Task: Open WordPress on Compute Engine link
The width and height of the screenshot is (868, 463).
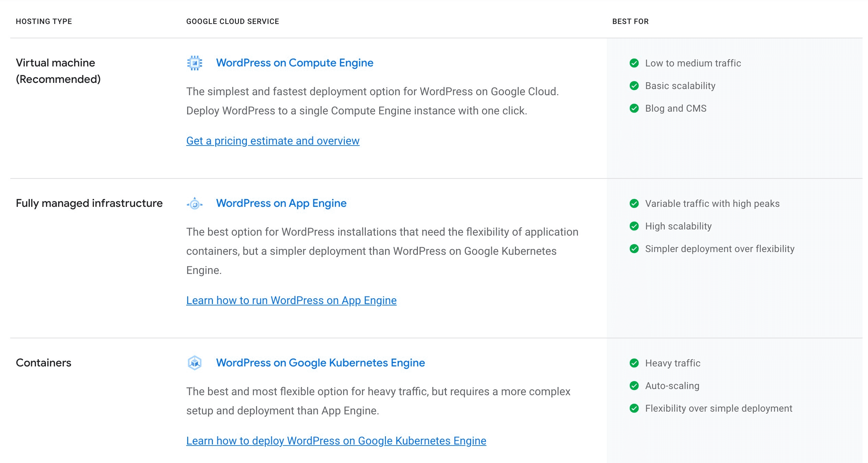Action: (x=294, y=63)
